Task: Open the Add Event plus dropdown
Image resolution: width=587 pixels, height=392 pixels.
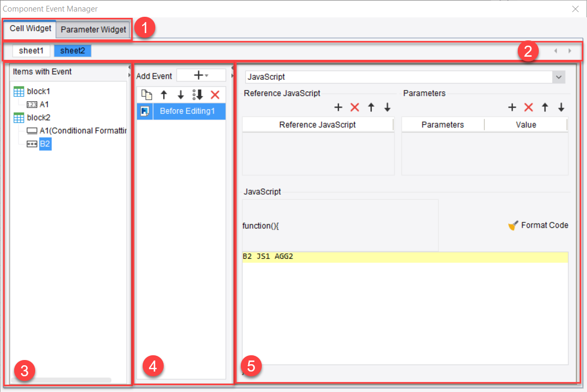Action: coord(201,75)
